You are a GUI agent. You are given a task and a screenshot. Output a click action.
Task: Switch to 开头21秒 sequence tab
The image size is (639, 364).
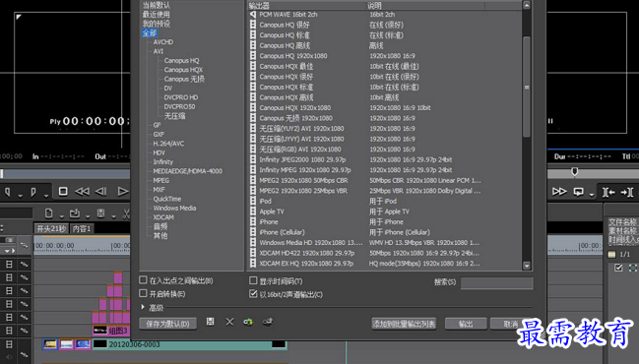point(51,229)
